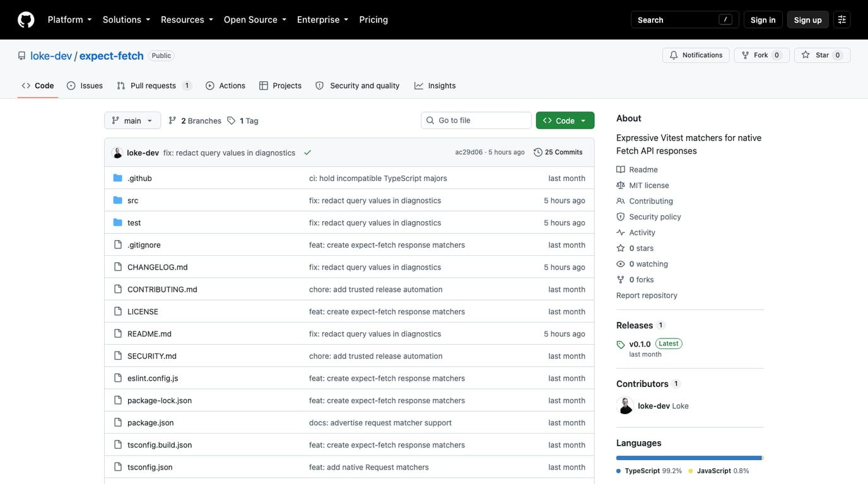Open the loke-dev owner link in the repo title
Image resolution: width=868 pixels, height=484 pixels.
point(51,55)
